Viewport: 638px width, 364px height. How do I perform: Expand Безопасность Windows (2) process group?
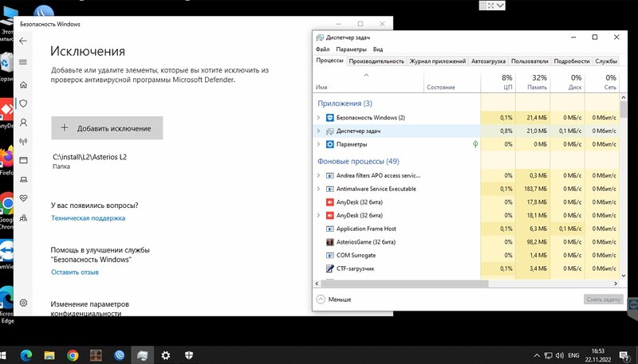coord(318,117)
